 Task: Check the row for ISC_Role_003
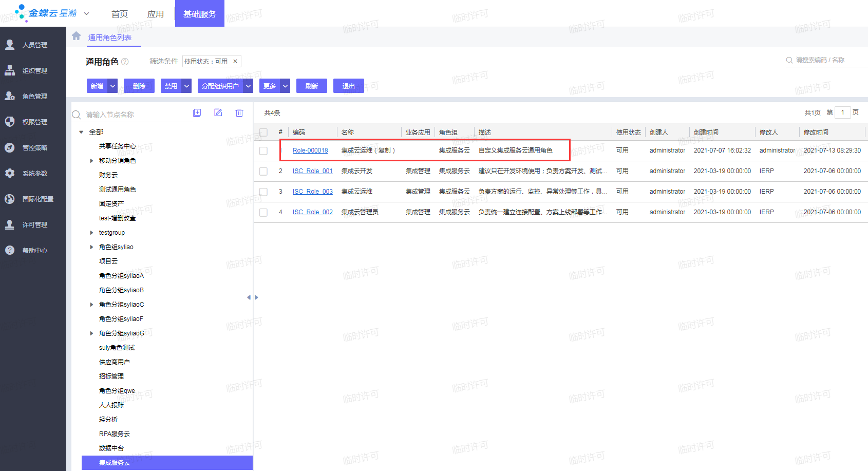pos(263,192)
